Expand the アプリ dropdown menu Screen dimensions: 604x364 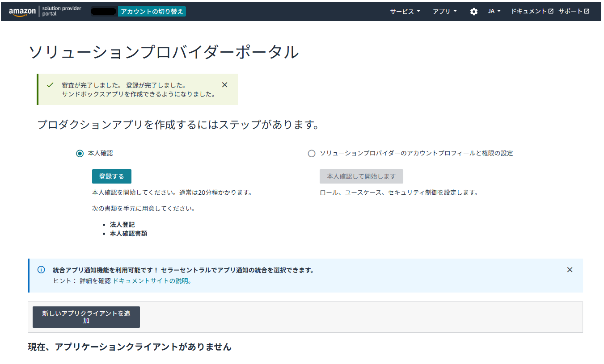445,12
